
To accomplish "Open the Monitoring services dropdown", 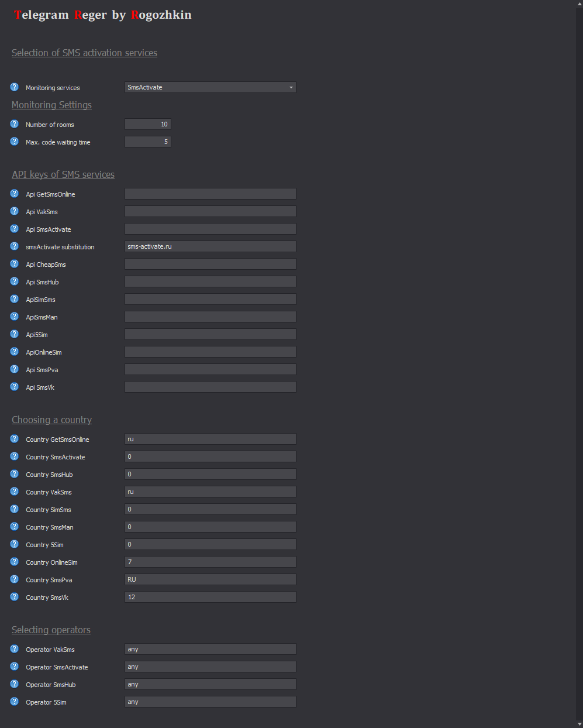I will 211,87.
